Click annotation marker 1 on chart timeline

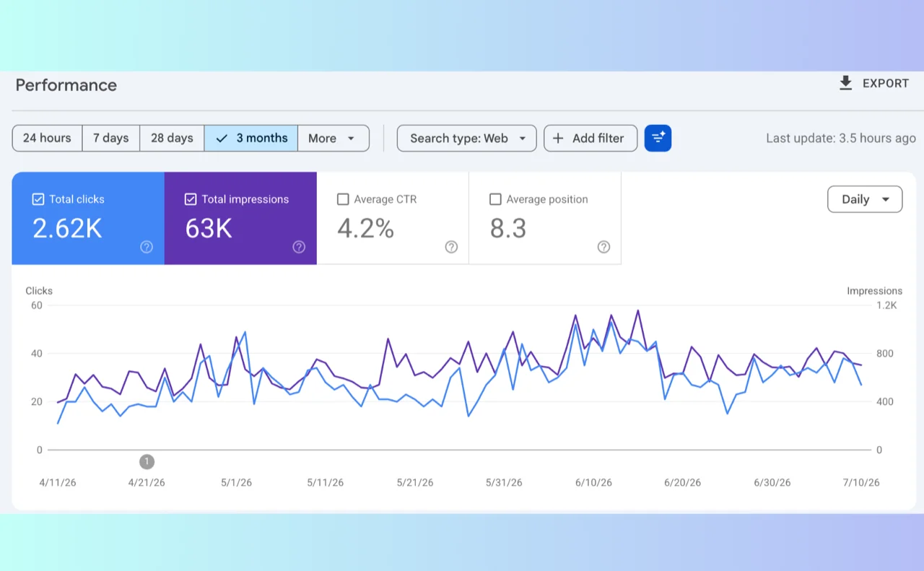[x=147, y=461]
